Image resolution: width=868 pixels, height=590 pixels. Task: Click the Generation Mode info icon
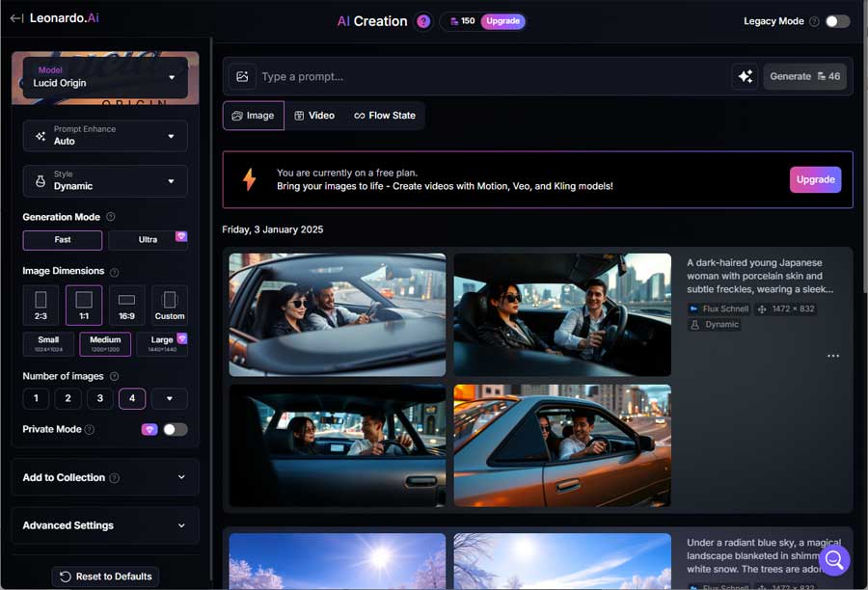tap(111, 217)
